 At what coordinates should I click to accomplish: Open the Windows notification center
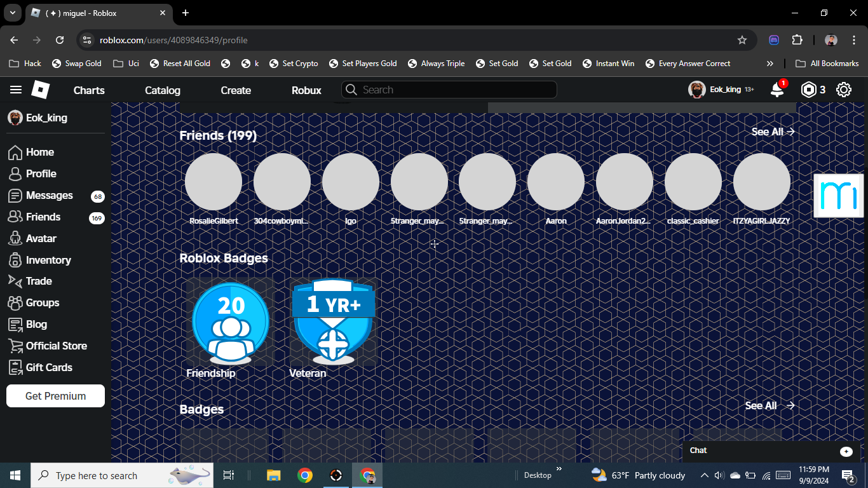pyautogui.click(x=848, y=475)
